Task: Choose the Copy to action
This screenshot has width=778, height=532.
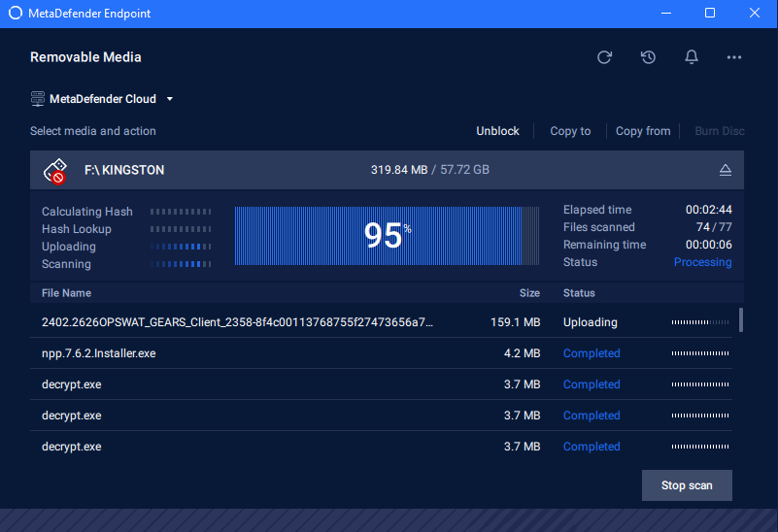Action: (x=570, y=131)
